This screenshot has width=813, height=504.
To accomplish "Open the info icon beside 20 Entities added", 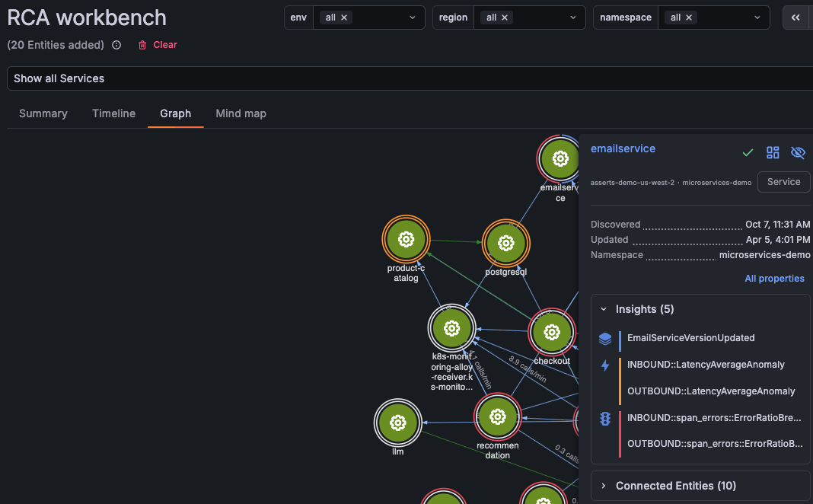I will coord(116,45).
